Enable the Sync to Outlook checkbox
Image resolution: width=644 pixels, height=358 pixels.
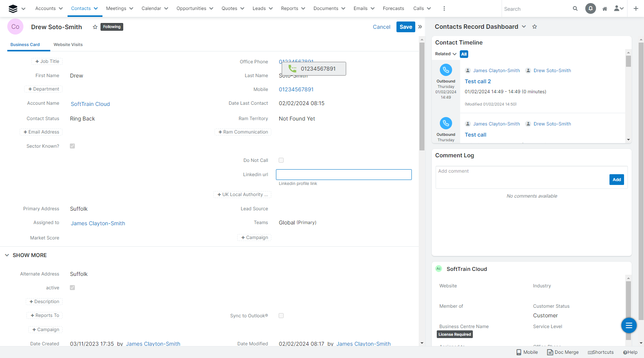pyautogui.click(x=281, y=316)
